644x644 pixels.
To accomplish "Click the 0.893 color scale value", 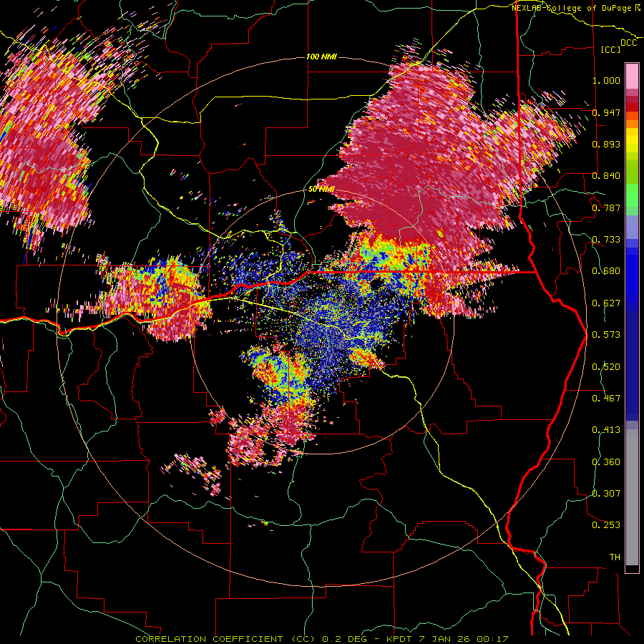I will (606, 144).
